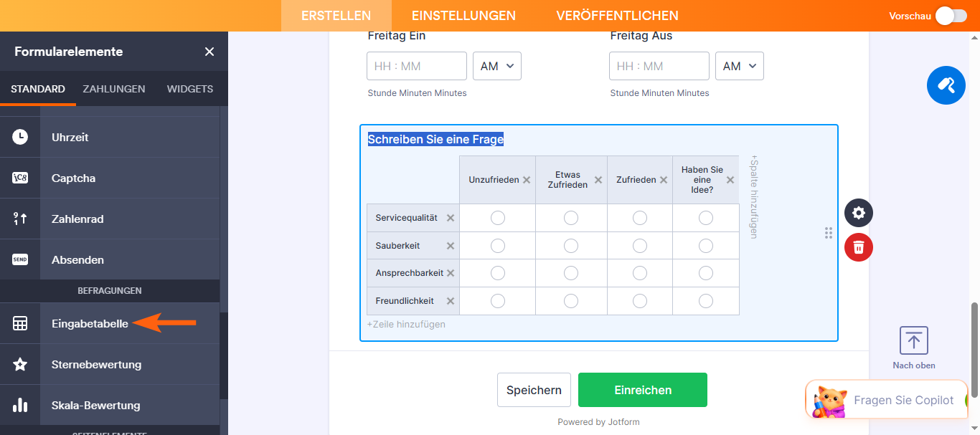The width and height of the screenshot is (980, 435).
Task: Switch to the EINSTELLUNGEN tab
Action: click(x=463, y=16)
